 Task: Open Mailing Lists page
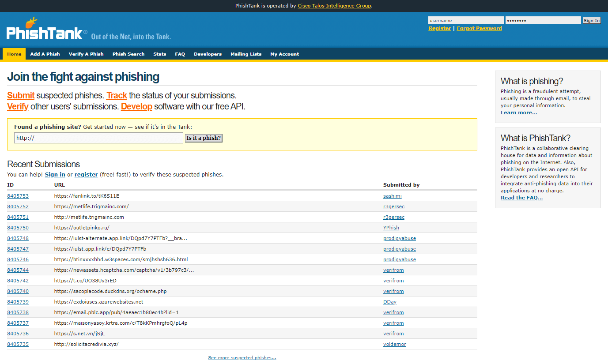coord(246,54)
